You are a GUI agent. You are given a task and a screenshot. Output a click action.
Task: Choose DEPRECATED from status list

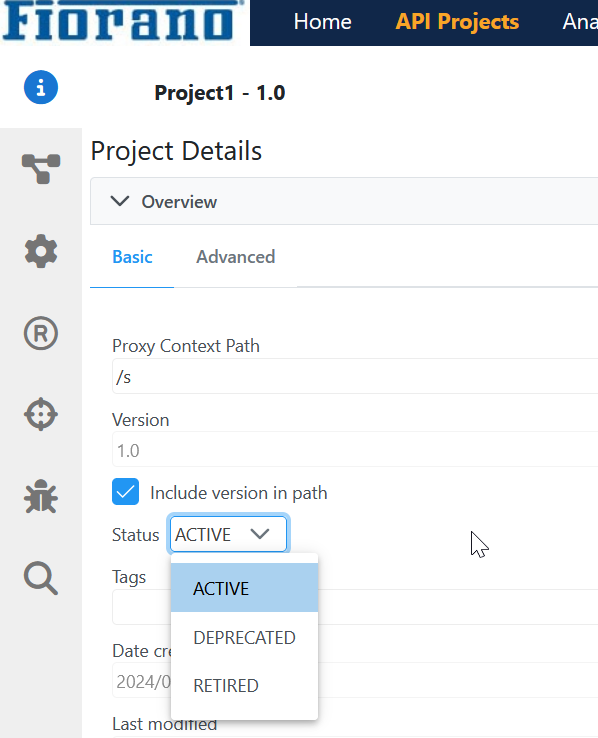pyautogui.click(x=244, y=638)
